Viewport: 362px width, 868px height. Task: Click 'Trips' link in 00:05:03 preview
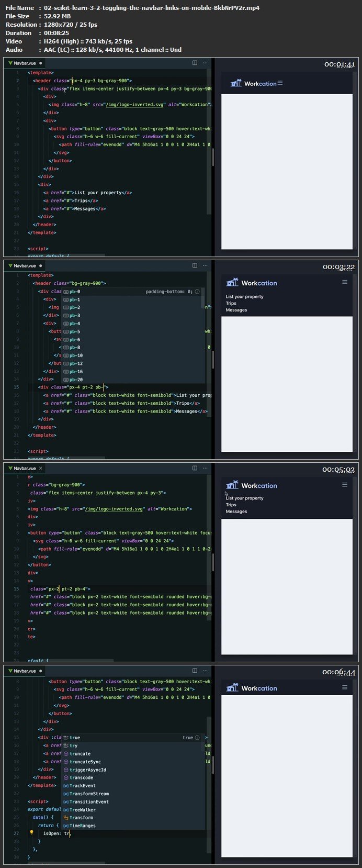click(231, 505)
